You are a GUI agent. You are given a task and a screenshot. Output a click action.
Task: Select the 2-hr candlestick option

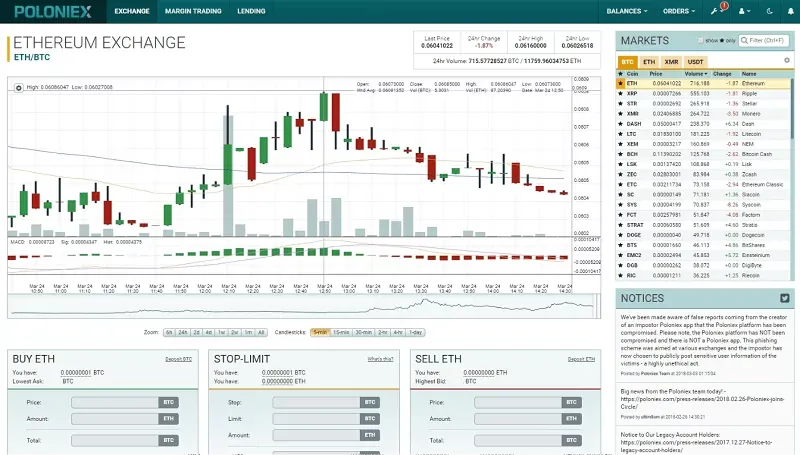383,333
